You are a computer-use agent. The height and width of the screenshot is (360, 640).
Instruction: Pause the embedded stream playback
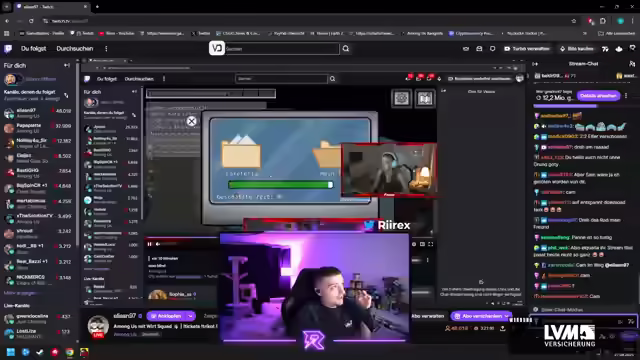(149, 244)
